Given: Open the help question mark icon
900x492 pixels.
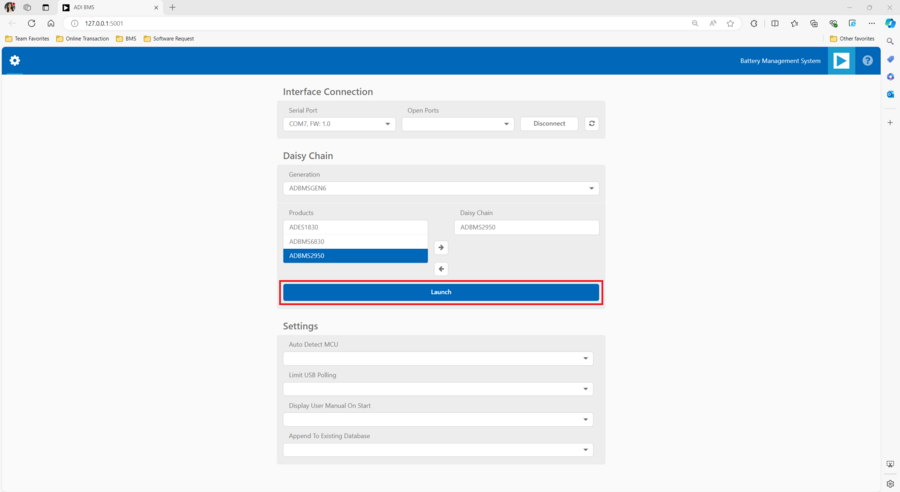Looking at the screenshot, I should click(867, 61).
